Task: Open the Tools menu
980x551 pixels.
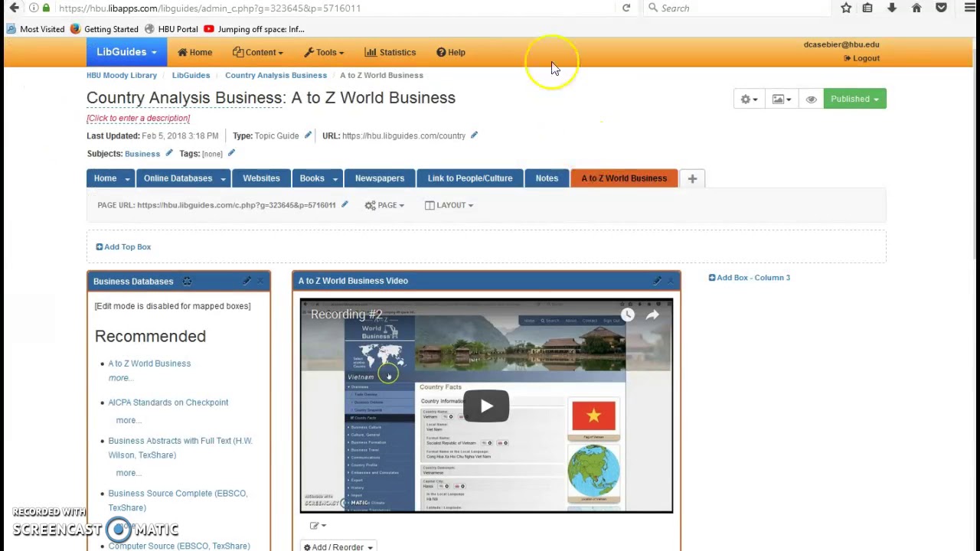Action: (x=324, y=52)
